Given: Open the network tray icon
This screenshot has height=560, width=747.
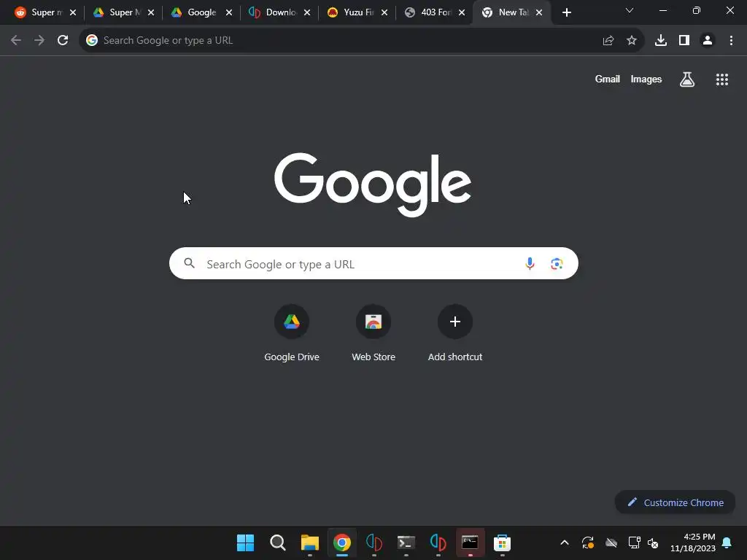Looking at the screenshot, I should pos(634,542).
